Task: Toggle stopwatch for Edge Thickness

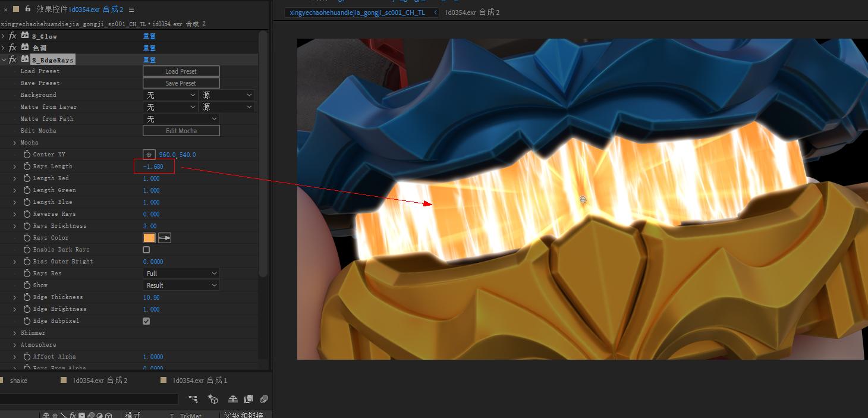Action: 27,297
